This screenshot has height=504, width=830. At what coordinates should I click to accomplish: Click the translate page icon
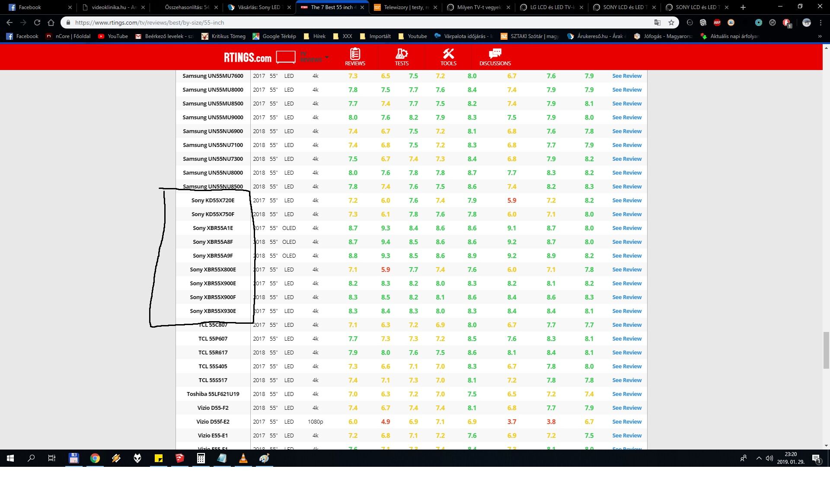pyautogui.click(x=657, y=22)
